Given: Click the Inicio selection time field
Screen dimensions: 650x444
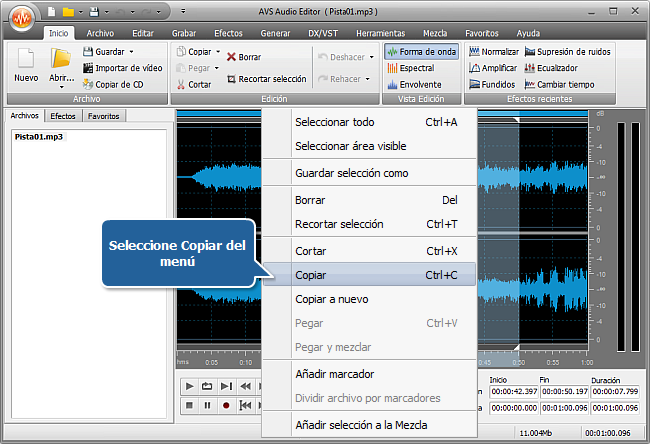Looking at the screenshot, I should pos(512,392).
